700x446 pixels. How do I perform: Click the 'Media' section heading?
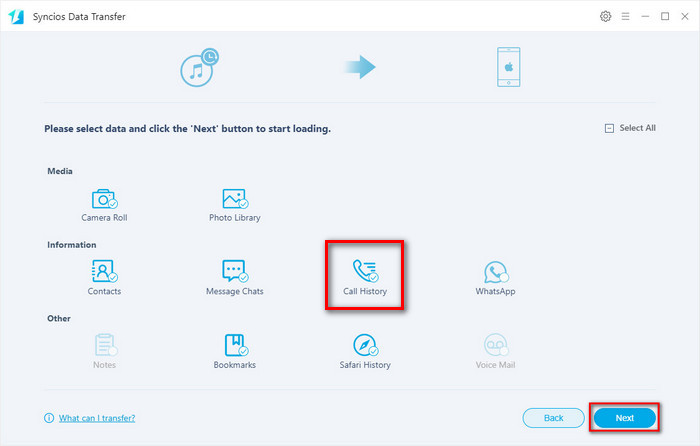pos(60,171)
